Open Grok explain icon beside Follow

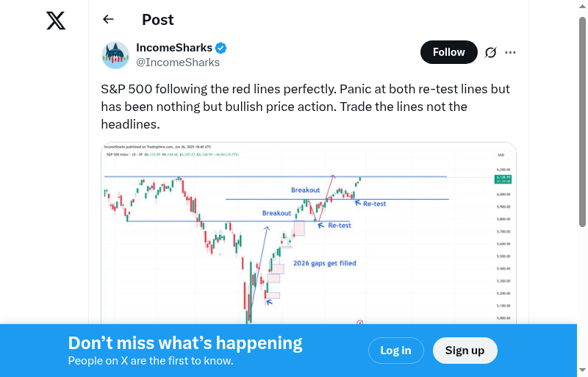491,52
